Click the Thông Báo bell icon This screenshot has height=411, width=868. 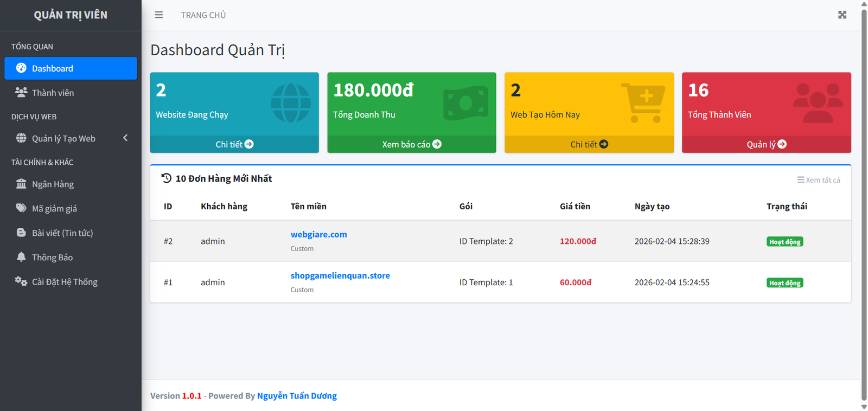coord(21,257)
